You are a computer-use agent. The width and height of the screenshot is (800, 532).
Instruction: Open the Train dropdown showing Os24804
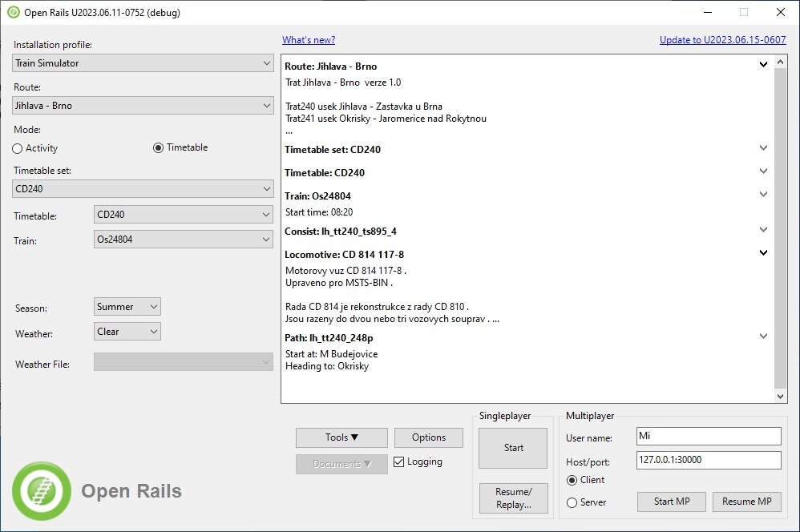click(x=184, y=239)
